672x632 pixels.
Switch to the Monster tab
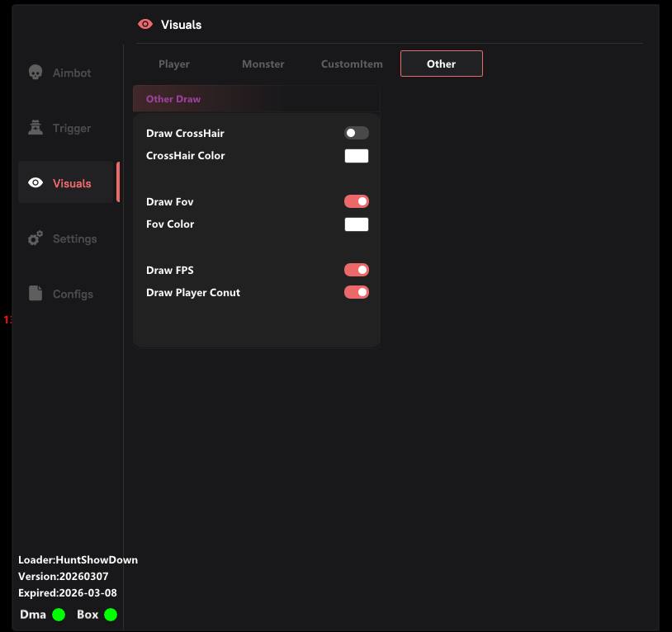tap(263, 64)
